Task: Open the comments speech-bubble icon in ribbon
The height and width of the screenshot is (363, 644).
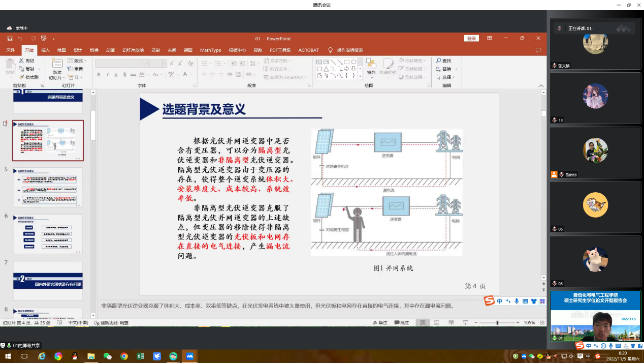Action: (x=538, y=50)
